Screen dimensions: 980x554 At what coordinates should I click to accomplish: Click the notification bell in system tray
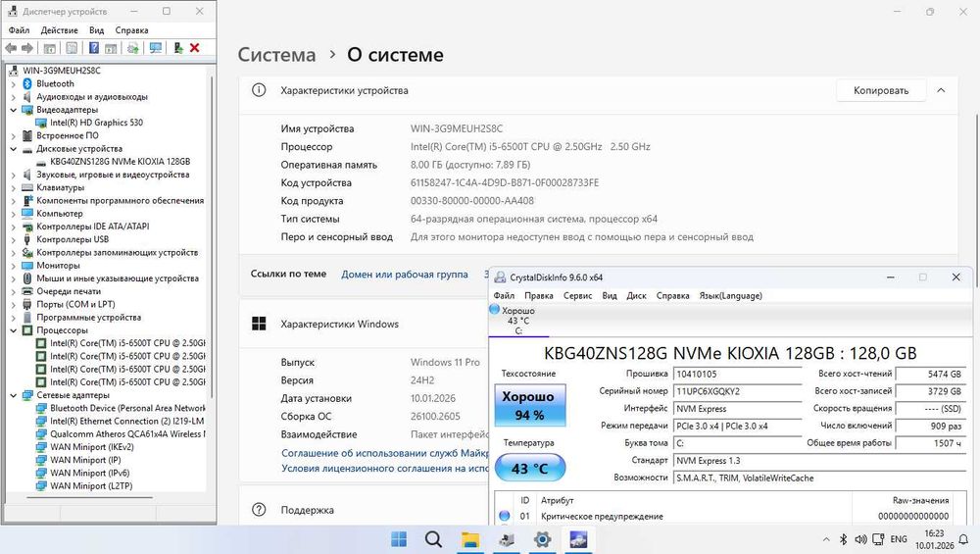[x=963, y=539]
